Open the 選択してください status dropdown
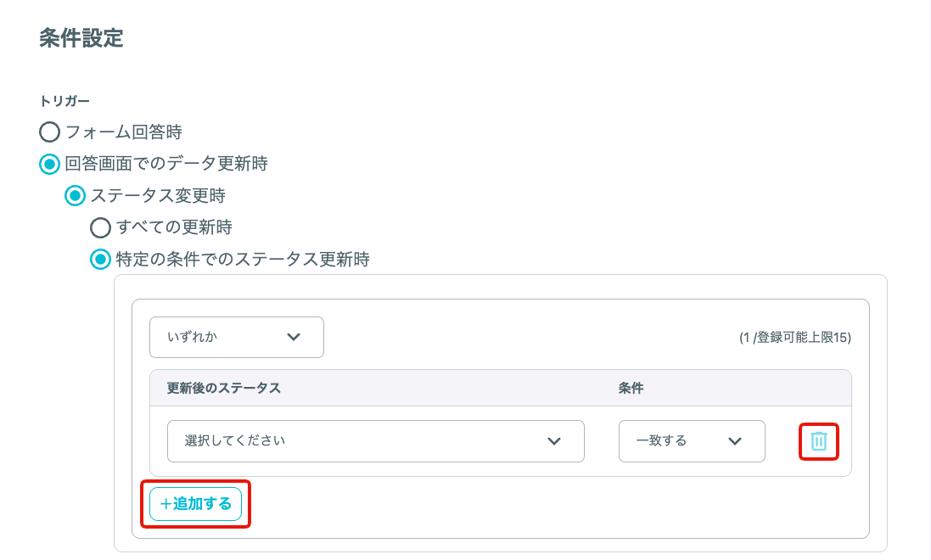Viewport: 931px width, 560px height. click(376, 441)
